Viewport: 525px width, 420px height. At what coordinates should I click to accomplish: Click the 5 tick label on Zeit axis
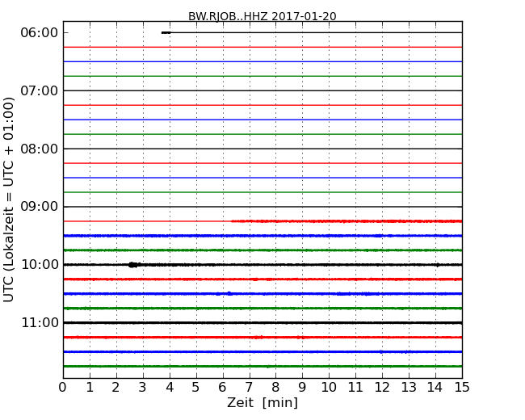pos(196,388)
